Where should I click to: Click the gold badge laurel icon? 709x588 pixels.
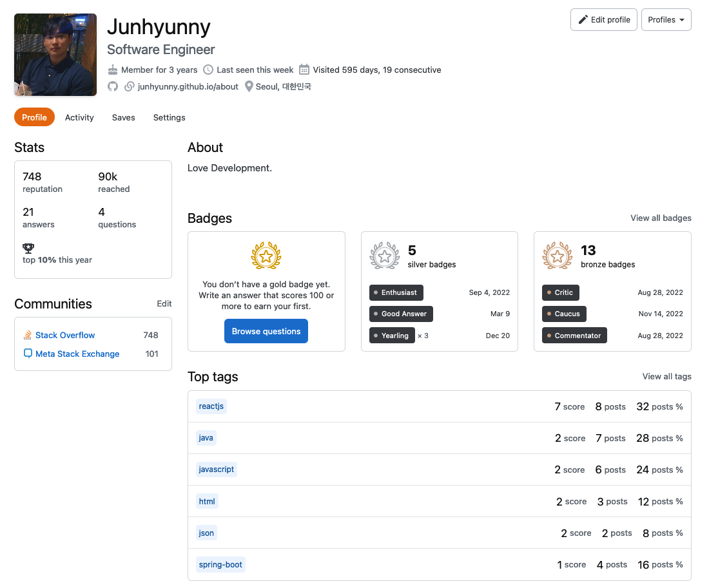point(266,256)
